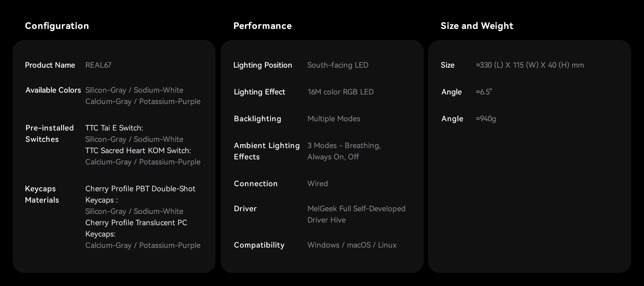Click the TTC Sacred Heart KOM Switch text

(x=138, y=150)
